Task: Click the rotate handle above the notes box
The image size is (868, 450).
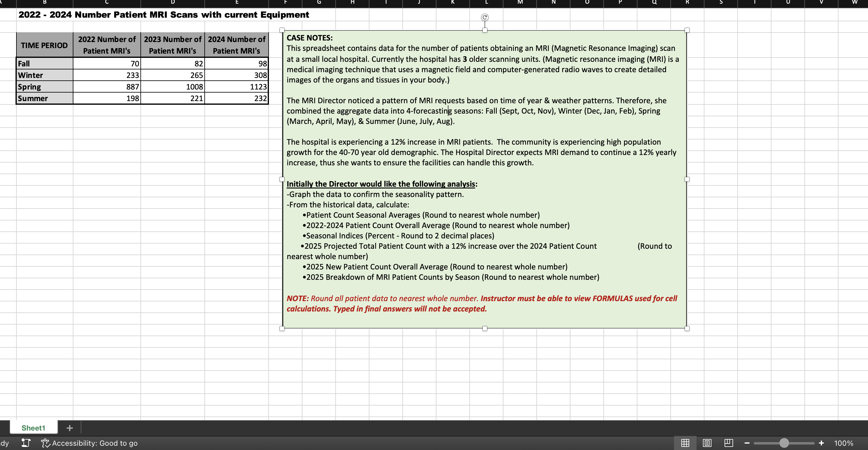Action: pos(485,17)
